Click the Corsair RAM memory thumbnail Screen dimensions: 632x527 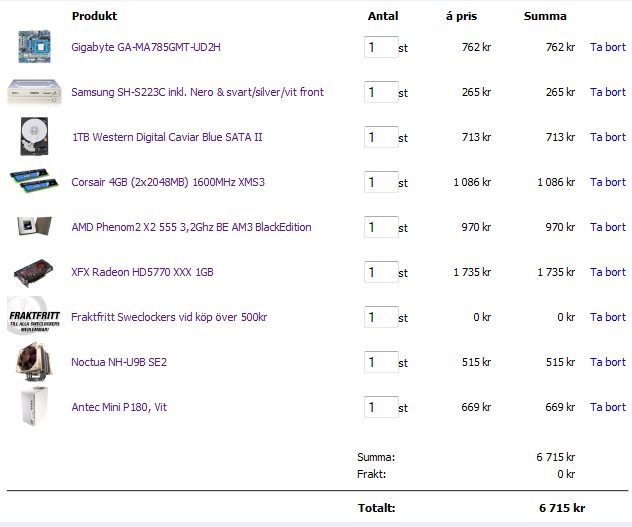[33, 182]
